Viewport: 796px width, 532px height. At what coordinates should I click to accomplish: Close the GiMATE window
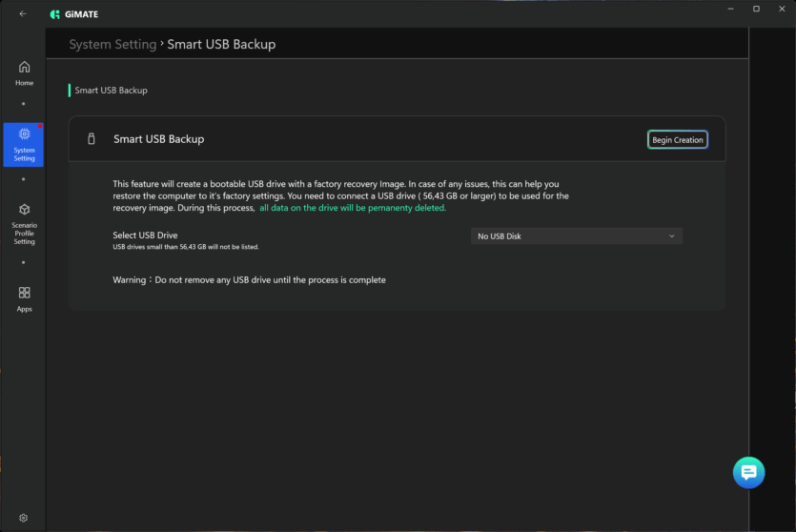click(783, 9)
